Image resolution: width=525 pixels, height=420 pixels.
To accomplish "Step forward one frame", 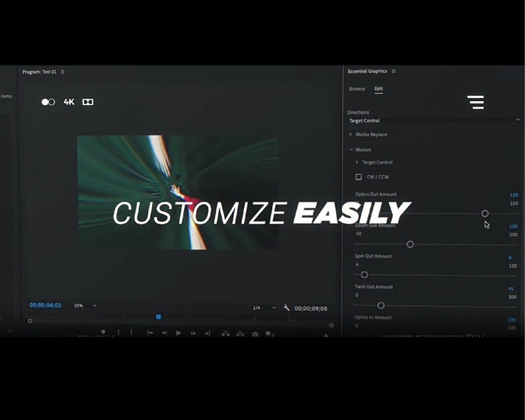I will coord(193,333).
